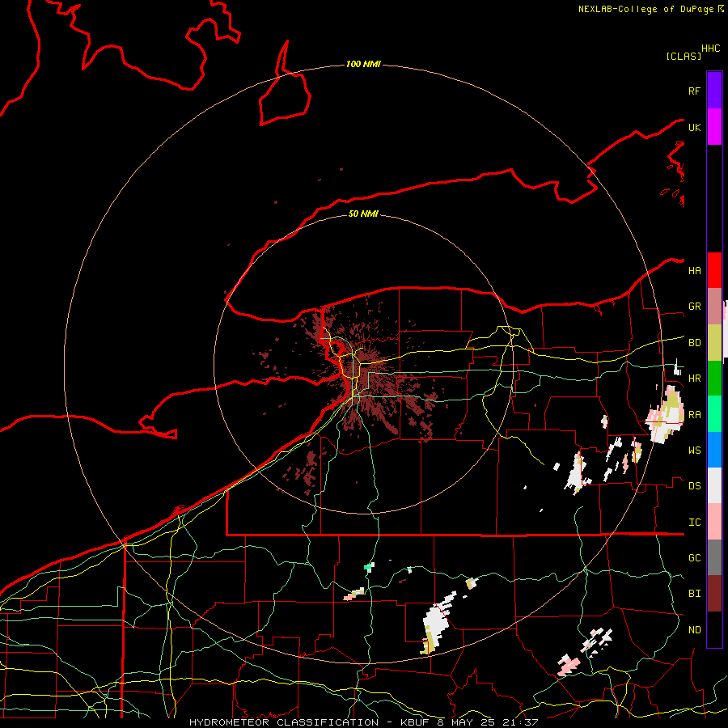Click the 100 NMI range ring label

click(363, 64)
